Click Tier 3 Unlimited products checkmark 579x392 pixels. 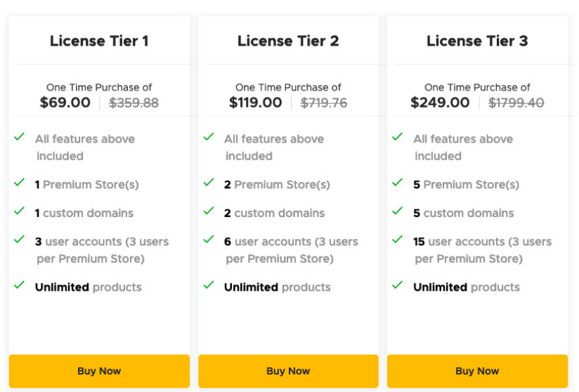398,285
